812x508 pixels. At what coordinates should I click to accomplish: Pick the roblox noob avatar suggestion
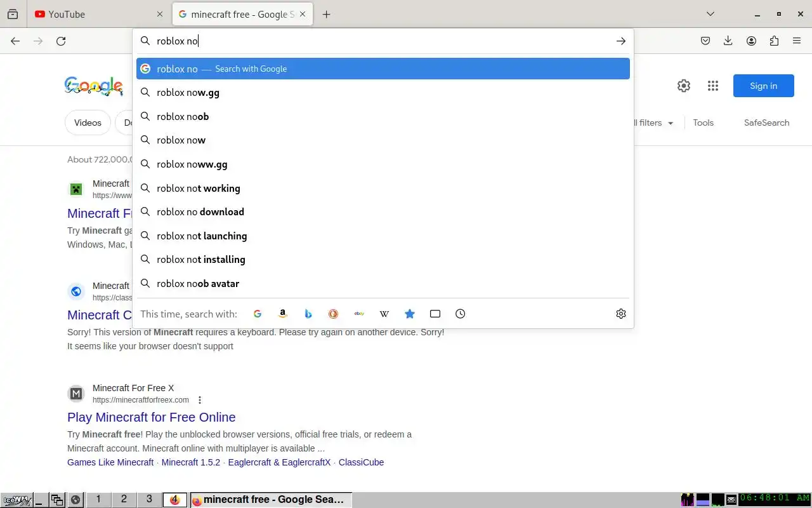(383, 283)
